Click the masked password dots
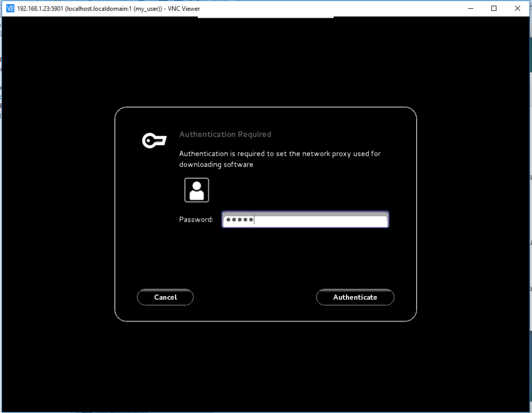The image size is (532, 413). pos(240,220)
